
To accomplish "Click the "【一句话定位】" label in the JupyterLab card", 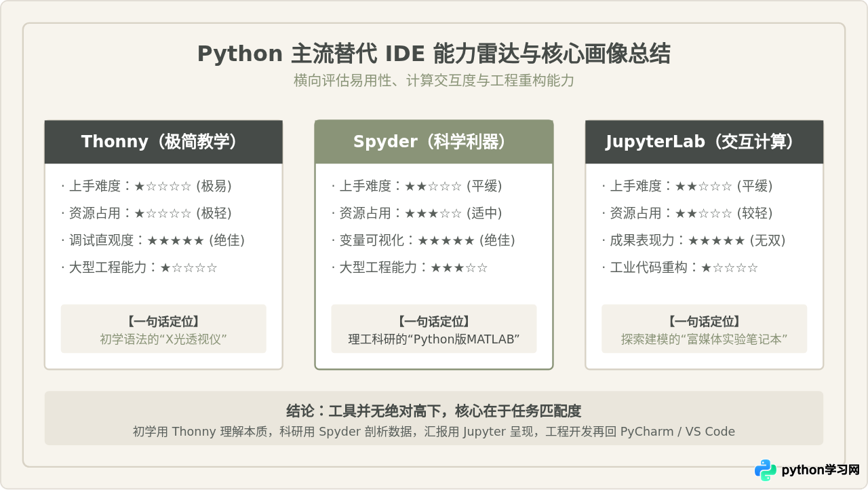I will coord(705,322).
